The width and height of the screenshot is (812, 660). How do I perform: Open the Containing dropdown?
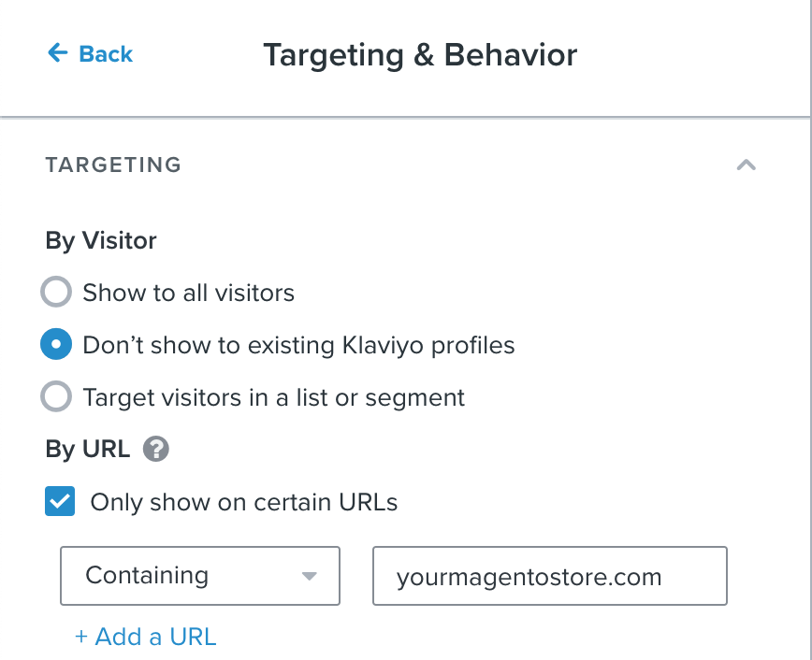tap(199, 576)
